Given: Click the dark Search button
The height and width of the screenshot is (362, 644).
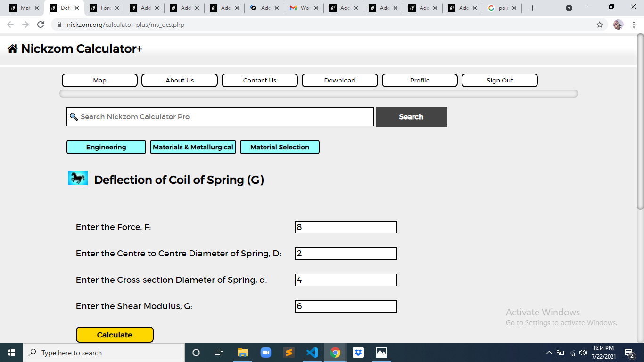Looking at the screenshot, I should coord(411,117).
